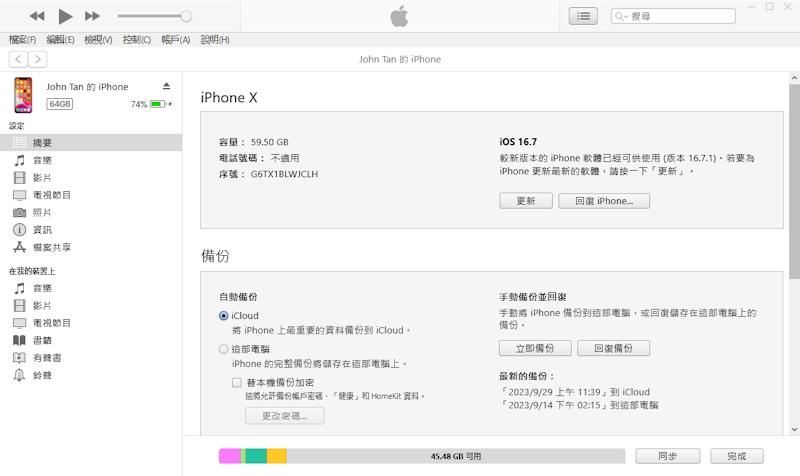This screenshot has width=800, height=476.
Task: Open the 編輯(E) menu
Action: pyautogui.click(x=60, y=40)
